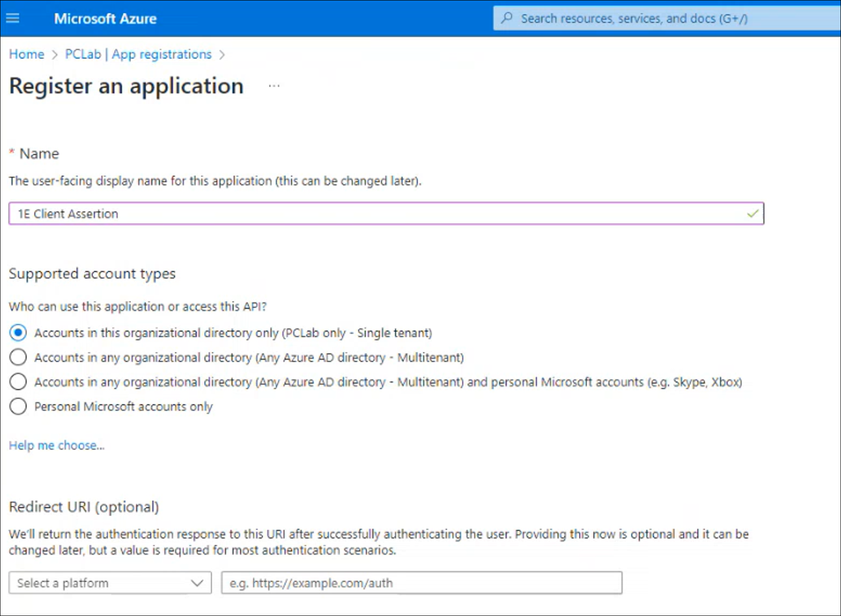Viewport: 841px width, 616px height.
Task: Click the Redirect URI input box
Action: coord(421,583)
